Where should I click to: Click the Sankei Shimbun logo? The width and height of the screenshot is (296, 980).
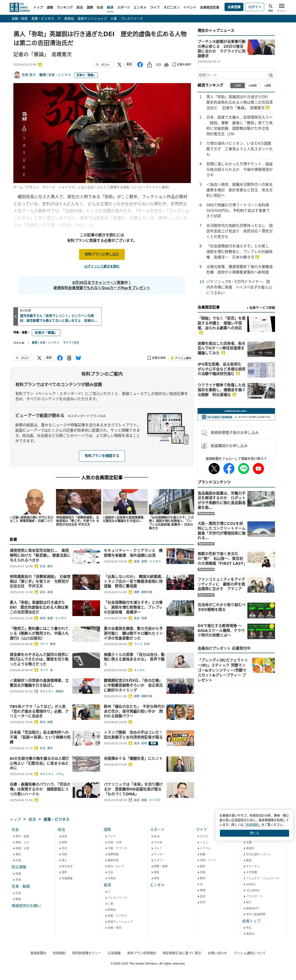(20, 7)
